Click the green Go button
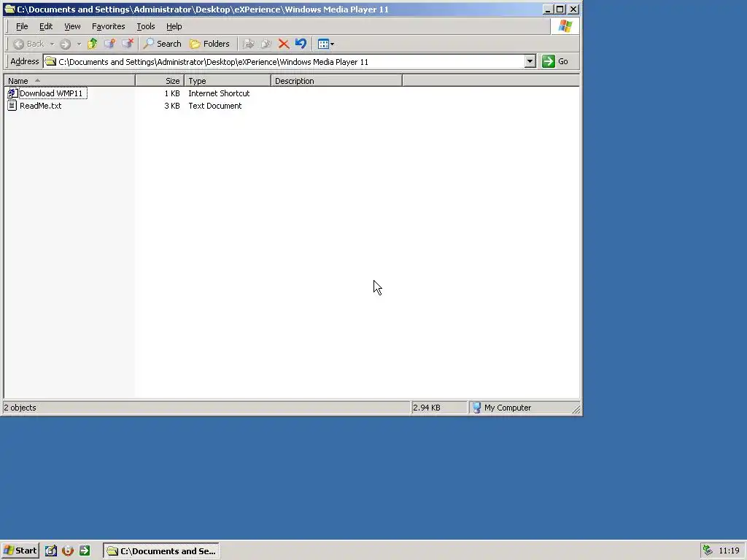Image resolution: width=747 pixels, height=560 pixels. (555, 61)
